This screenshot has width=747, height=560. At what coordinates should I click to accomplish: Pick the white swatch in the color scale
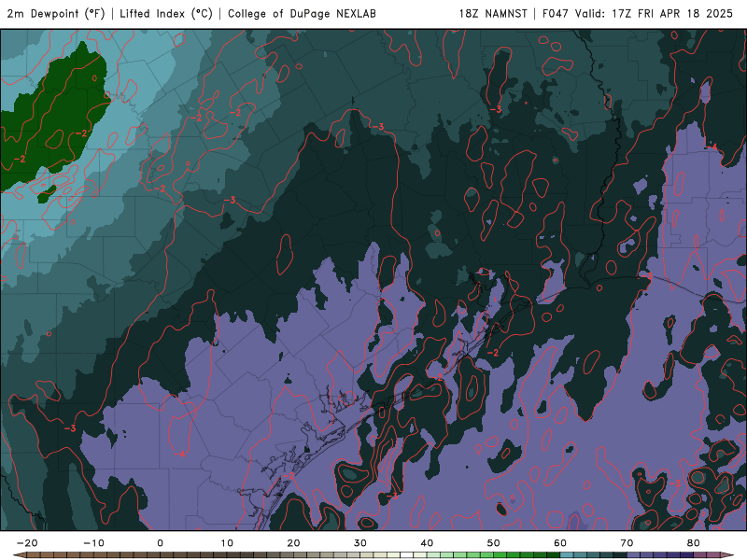pyautogui.click(x=406, y=554)
